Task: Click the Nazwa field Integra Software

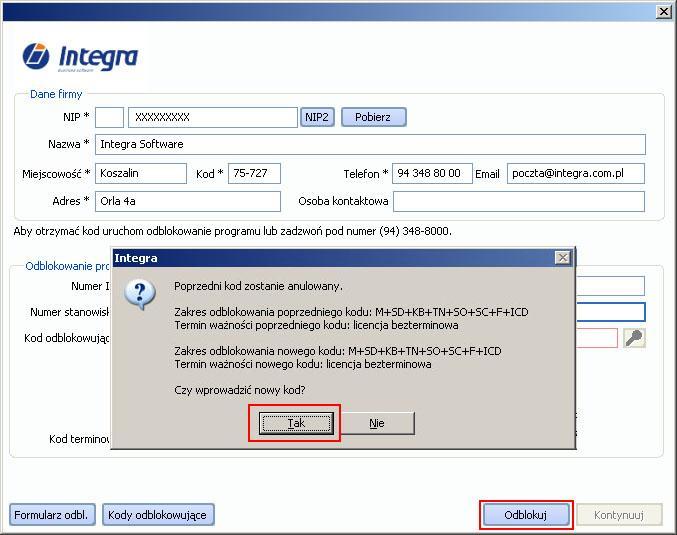Action: [370, 144]
